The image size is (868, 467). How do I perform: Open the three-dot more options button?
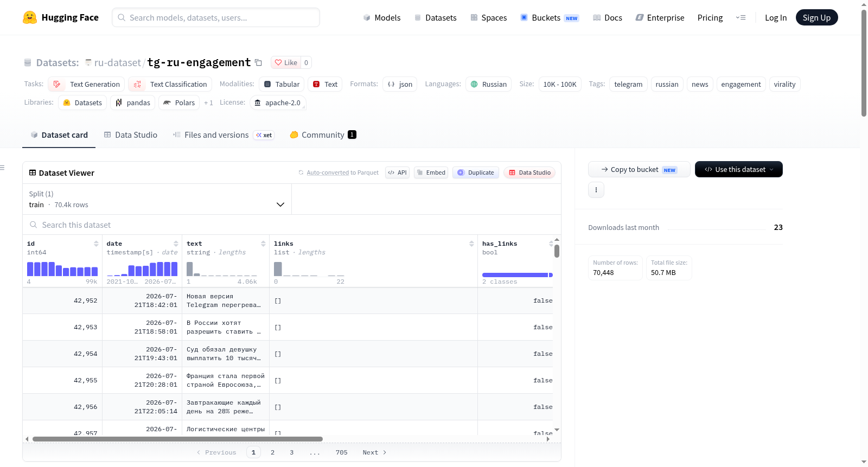(x=596, y=190)
